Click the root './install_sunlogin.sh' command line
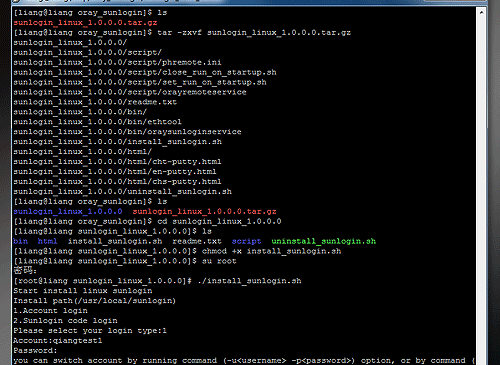Screen dimensions: 500x365 (157, 281)
